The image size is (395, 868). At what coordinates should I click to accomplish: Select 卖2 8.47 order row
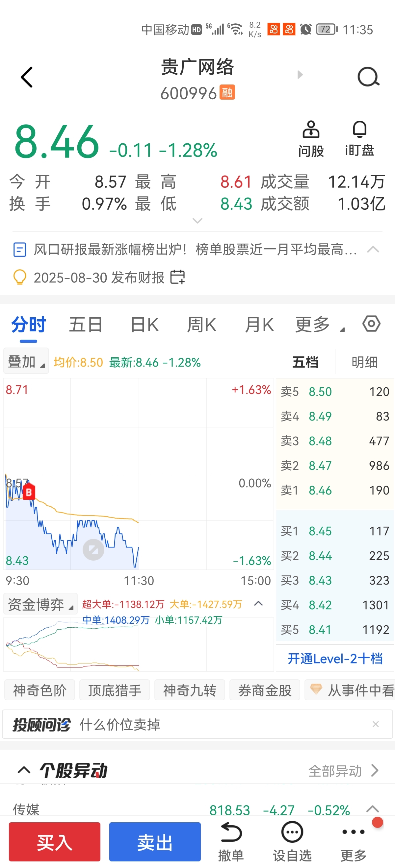click(x=335, y=465)
